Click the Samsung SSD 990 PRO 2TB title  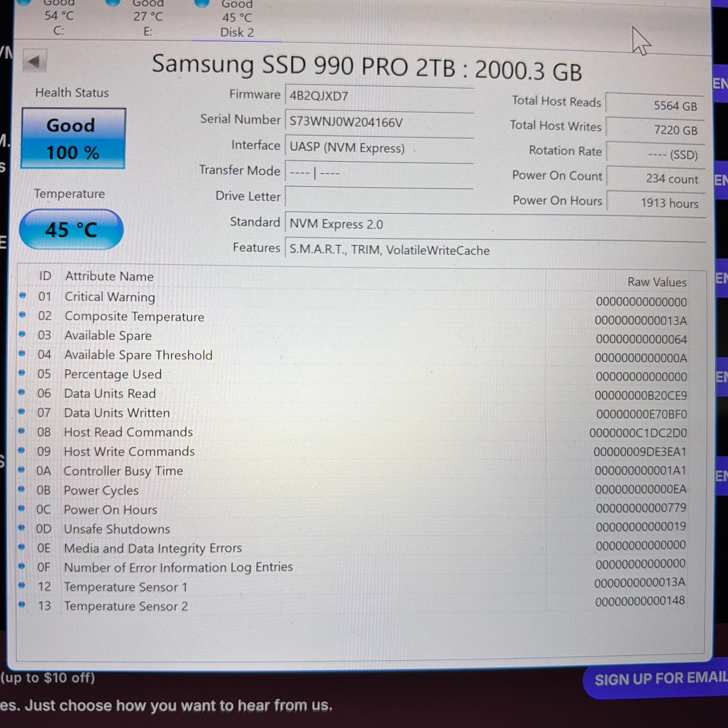pos(366,67)
